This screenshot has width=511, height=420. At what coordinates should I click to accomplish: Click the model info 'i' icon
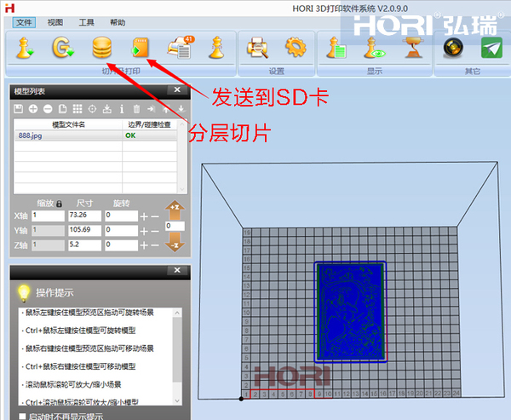122,109
